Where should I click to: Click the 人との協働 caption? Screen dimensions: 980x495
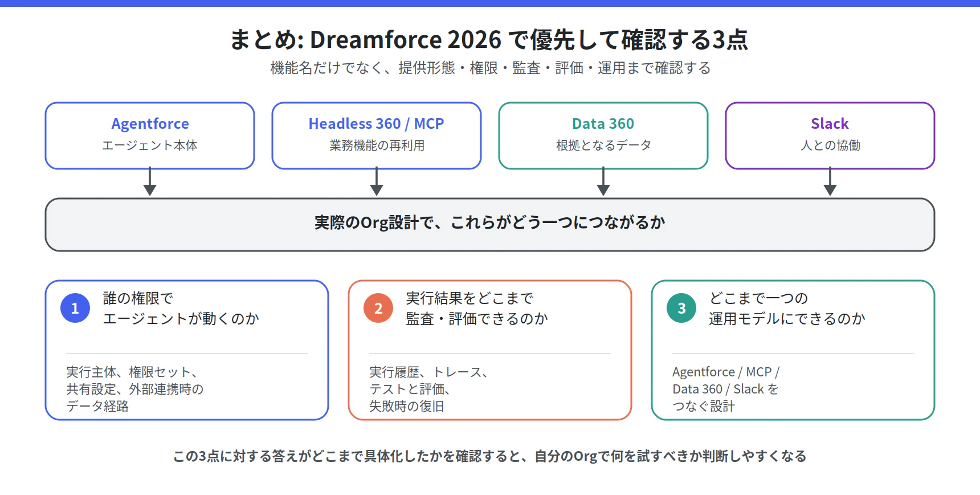830,145
